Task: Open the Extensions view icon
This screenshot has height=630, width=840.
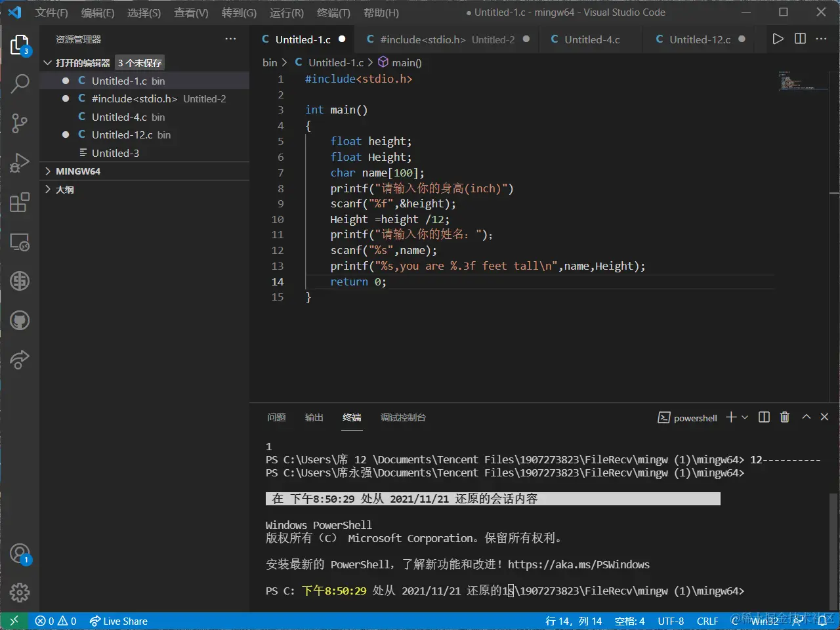Action: tap(20, 202)
